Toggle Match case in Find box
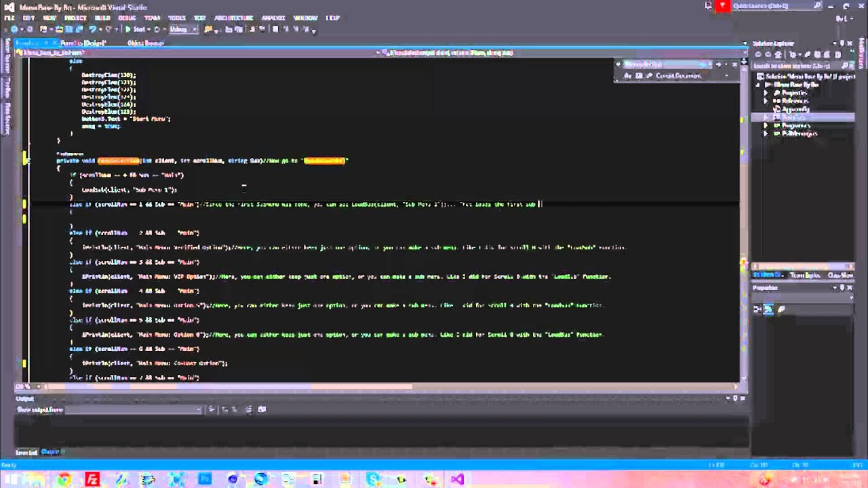This screenshot has height=488, width=868. (628, 76)
